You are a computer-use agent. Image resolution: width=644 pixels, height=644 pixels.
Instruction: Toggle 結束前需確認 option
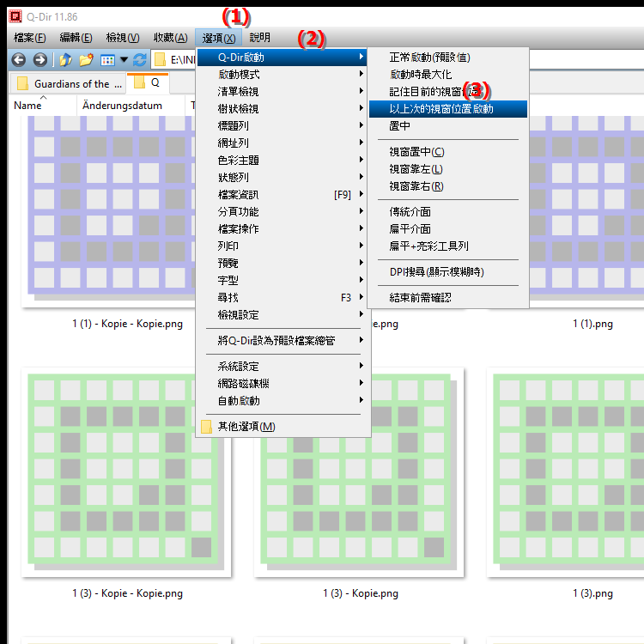pyautogui.click(x=447, y=298)
